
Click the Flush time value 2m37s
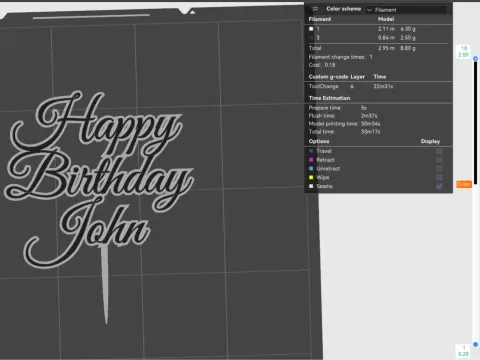tap(369, 116)
